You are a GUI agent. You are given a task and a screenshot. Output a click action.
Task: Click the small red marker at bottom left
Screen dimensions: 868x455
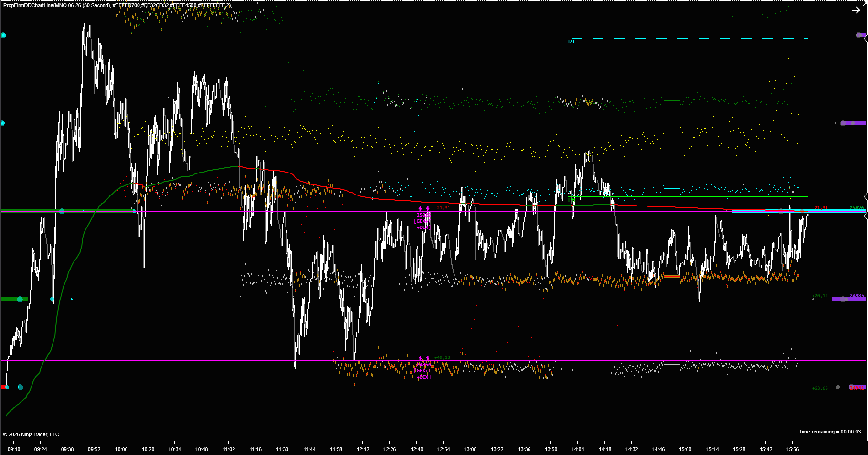3,387
